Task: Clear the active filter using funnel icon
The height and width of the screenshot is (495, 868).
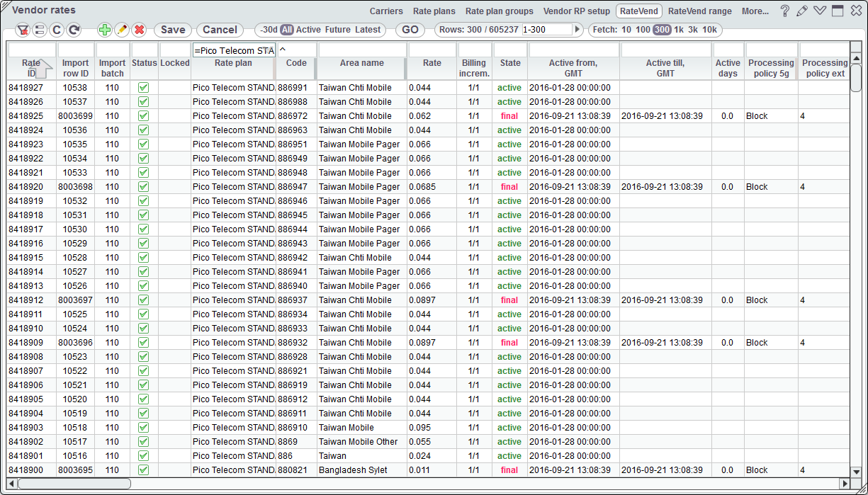Action: click(22, 30)
